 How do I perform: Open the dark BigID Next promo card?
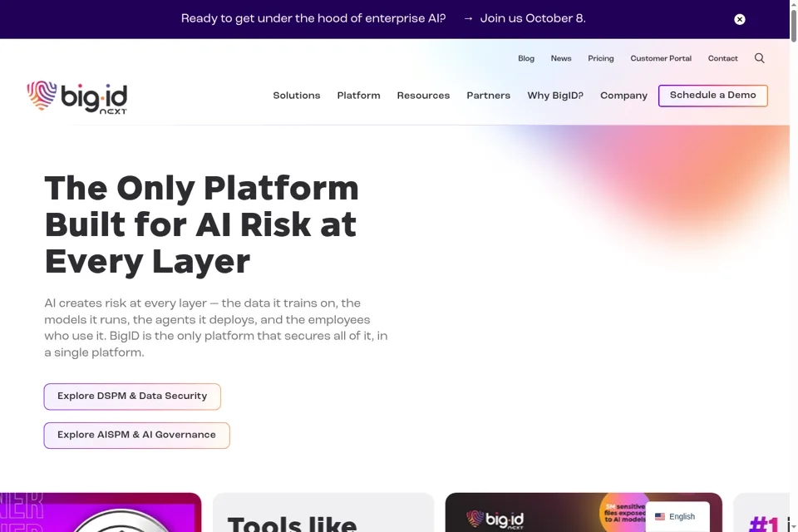(x=584, y=512)
